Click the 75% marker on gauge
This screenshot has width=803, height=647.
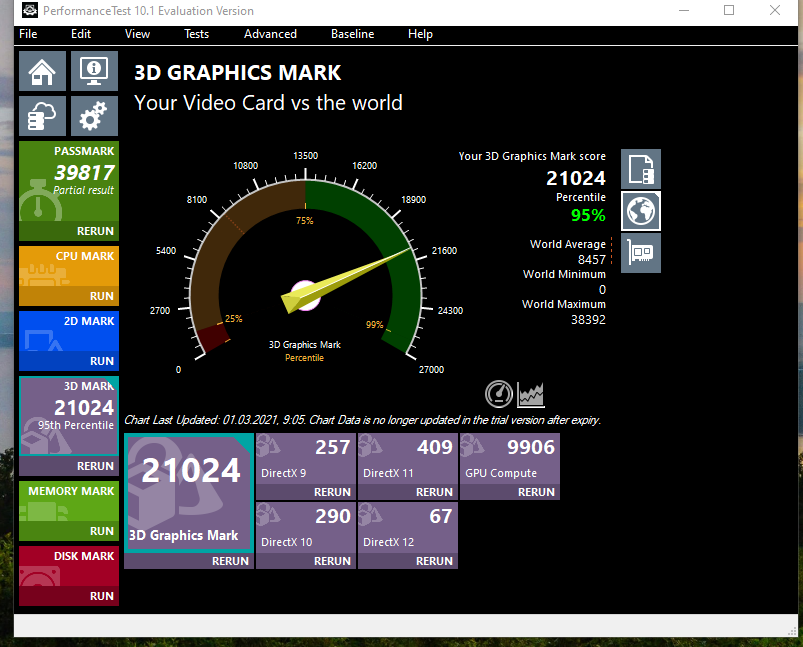click(304, 220)
